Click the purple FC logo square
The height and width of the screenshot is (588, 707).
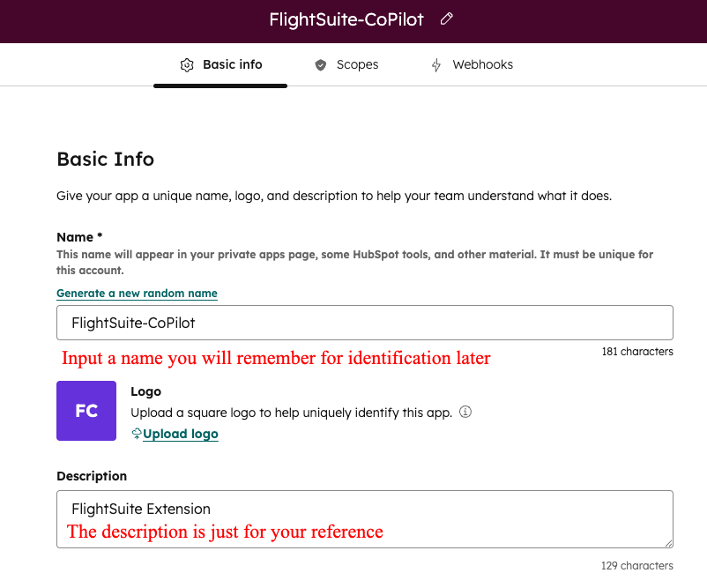pyautogui.click(x=86, y=411)
